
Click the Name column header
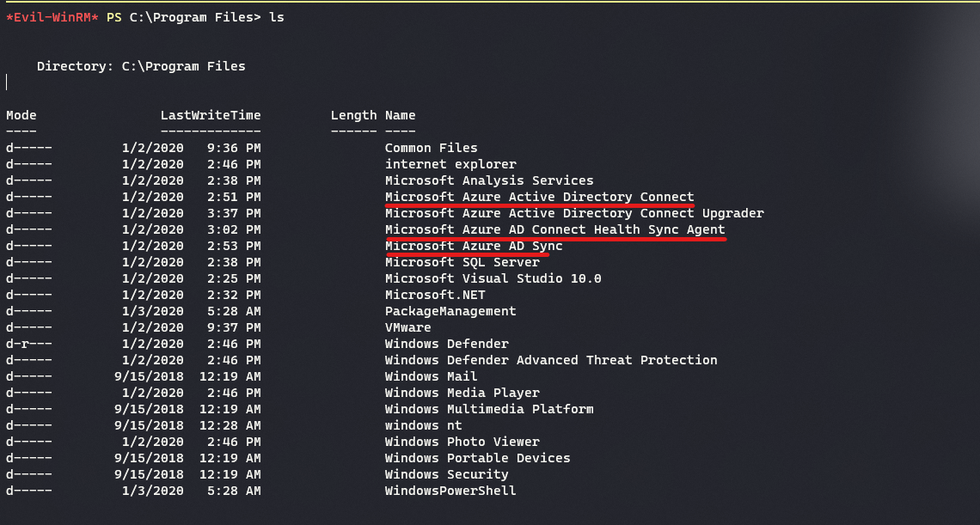point(401,115)
